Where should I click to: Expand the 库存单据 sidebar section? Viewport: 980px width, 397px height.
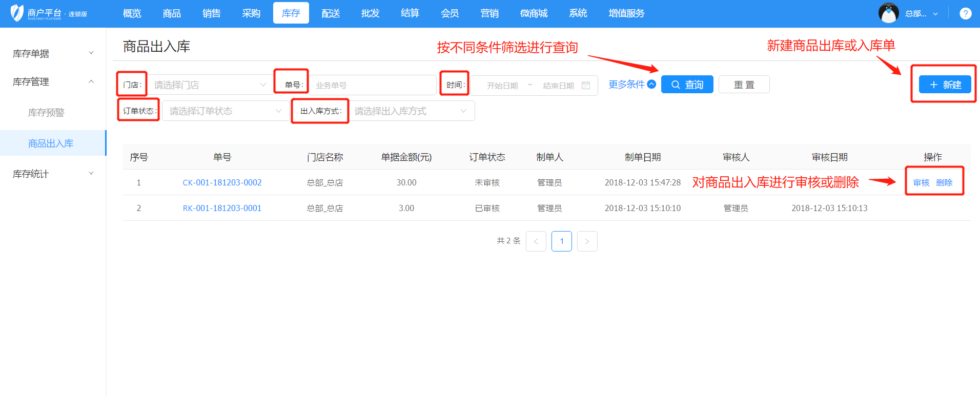click(53, 53)
